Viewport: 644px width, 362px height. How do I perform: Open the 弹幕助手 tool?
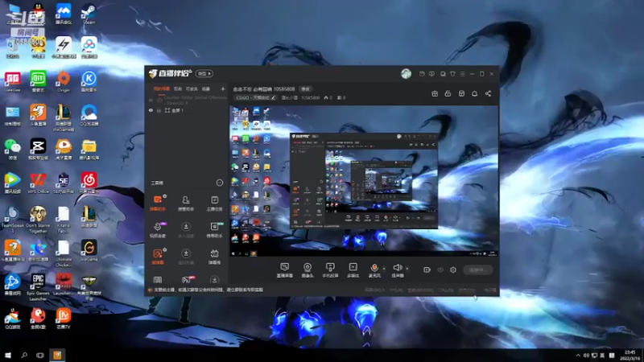(158, 204)
